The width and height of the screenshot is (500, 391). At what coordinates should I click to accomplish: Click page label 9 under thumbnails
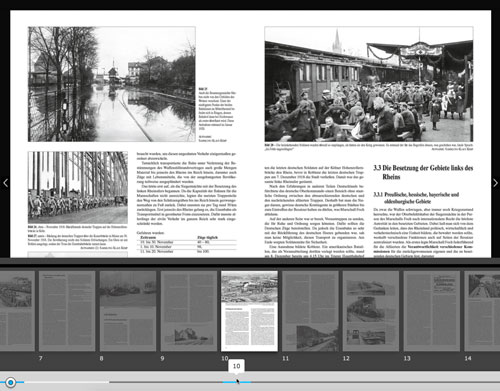point(162,358)
